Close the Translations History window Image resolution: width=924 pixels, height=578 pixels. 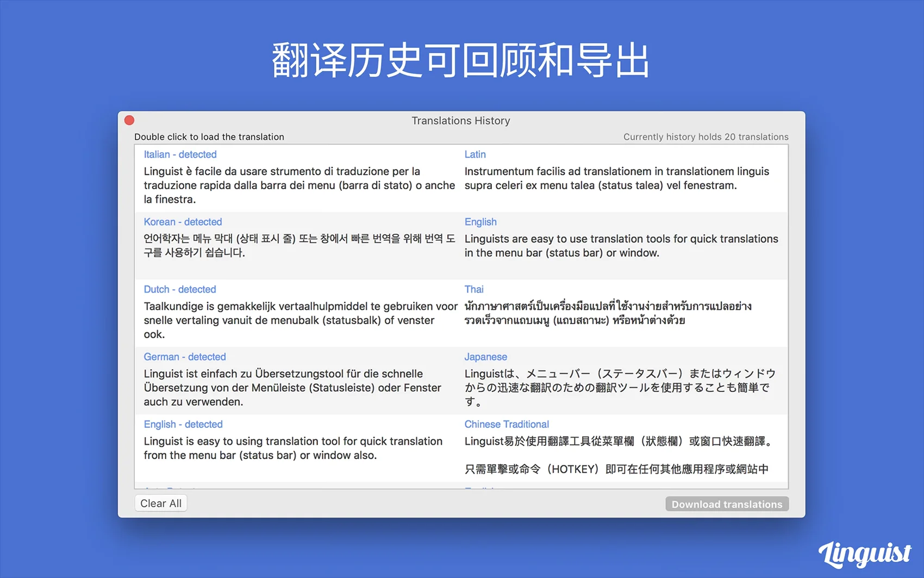pos(129,120)
